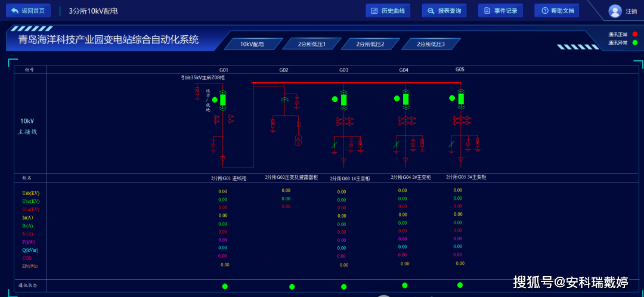
Task: Click G04 communication status green dot
Action: 404,286
